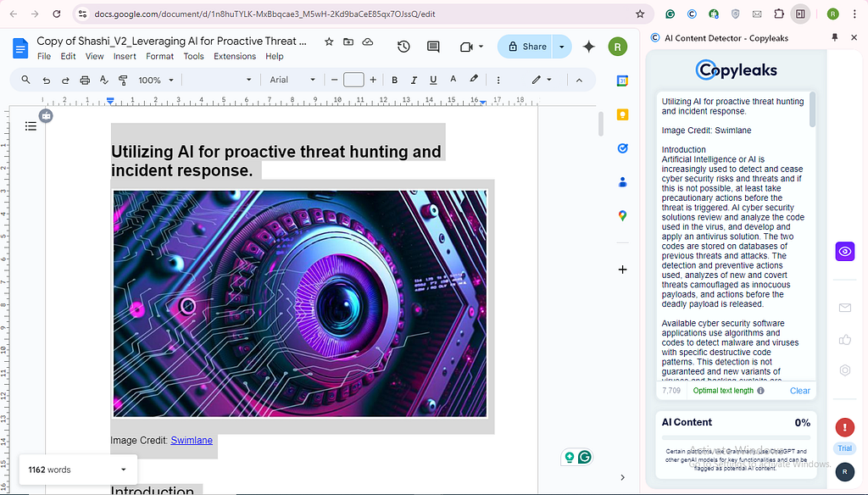Open more toolbar options

tap(498, 81)
